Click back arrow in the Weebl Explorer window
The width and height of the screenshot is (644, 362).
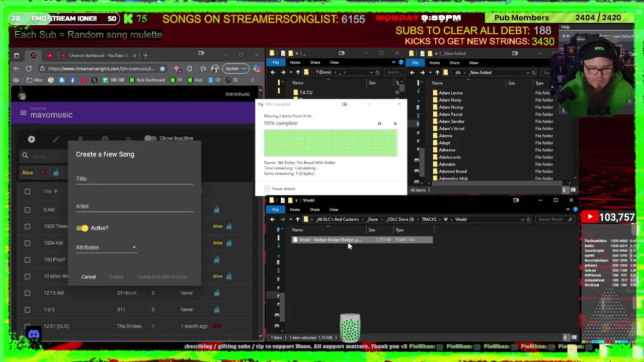pyautogui.click(x=272, y=219)
